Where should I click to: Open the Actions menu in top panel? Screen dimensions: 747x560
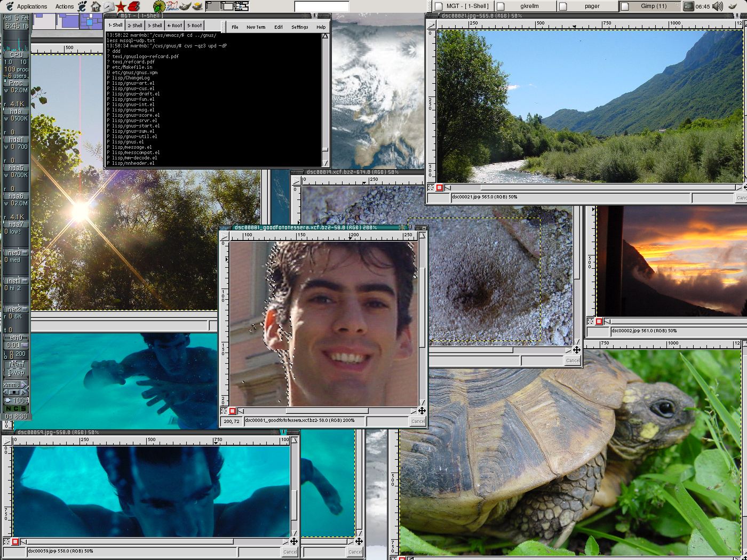coord(65,6)
